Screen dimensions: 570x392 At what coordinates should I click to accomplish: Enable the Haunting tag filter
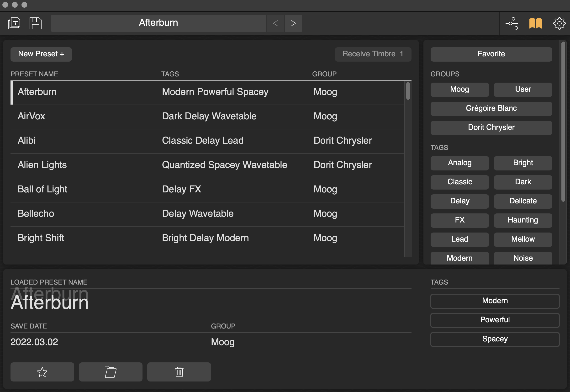pyautogui.click(x=523, y=220)
